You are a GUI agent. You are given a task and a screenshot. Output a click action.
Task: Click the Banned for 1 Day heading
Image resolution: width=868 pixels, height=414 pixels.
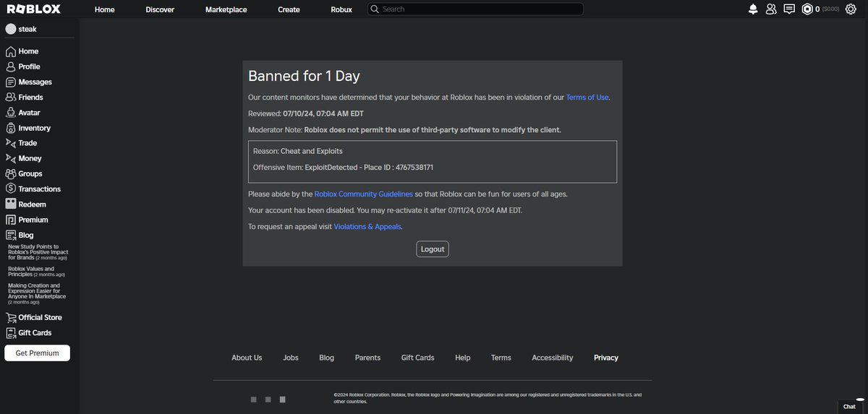point(304,76)
